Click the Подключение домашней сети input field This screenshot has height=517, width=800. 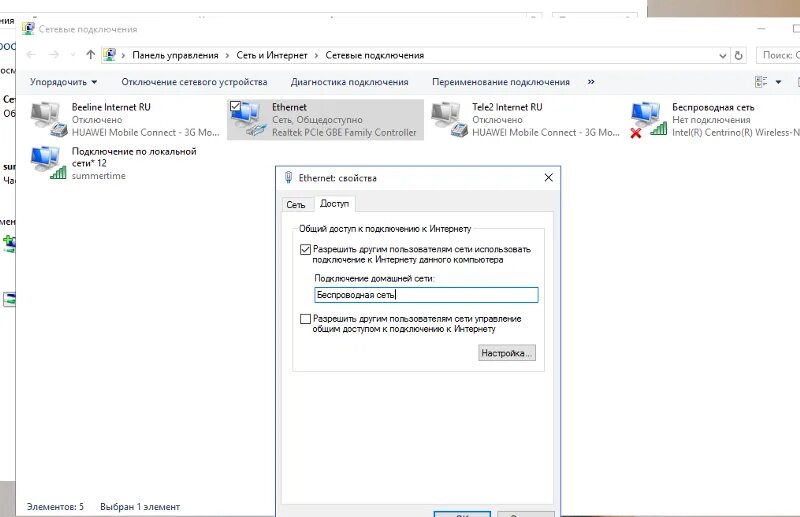point(426,294)
